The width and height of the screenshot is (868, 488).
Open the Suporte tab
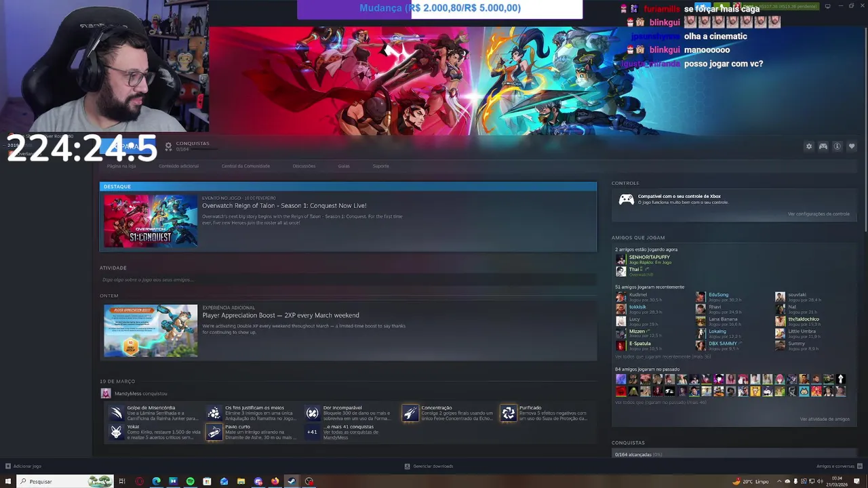(380, 166)
